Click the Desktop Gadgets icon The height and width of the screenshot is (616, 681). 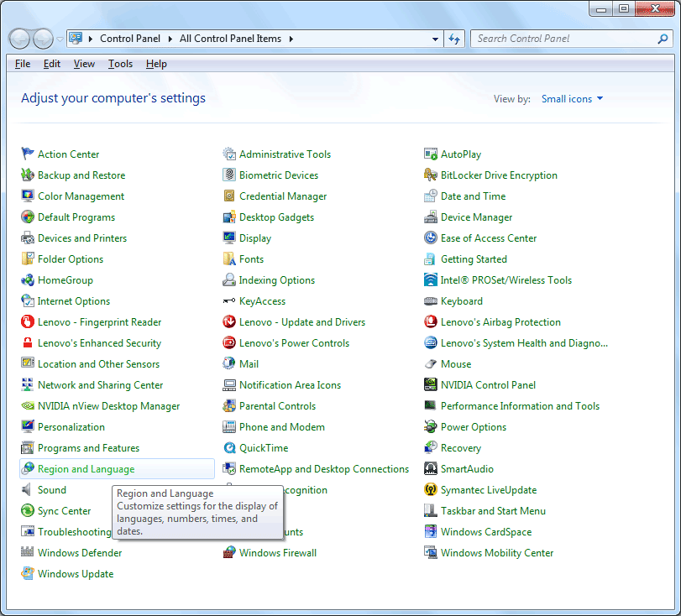coord(229,217)
